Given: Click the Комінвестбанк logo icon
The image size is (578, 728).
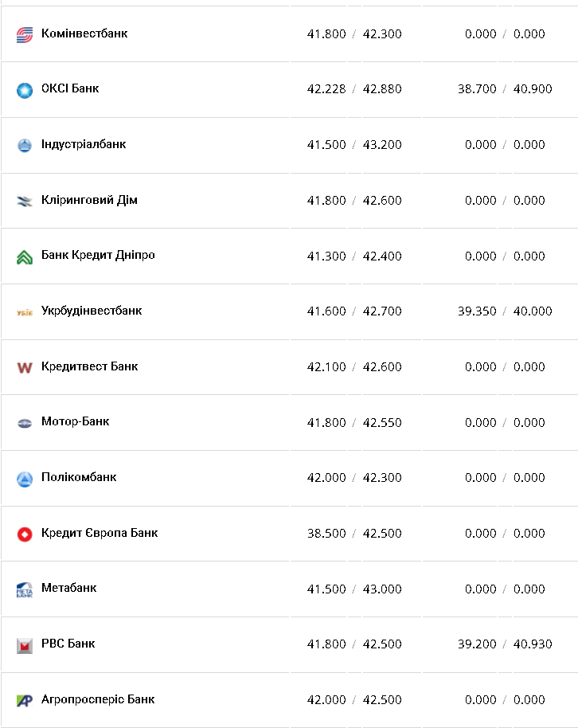Looking at the screenshot, I should click(25, 34).
